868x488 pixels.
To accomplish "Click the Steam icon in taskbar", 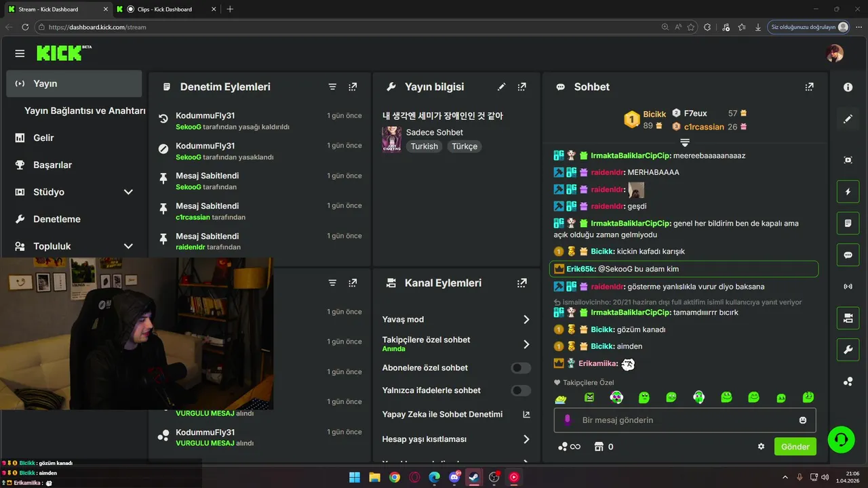I will pyautogui.click(x=474, y=477).
